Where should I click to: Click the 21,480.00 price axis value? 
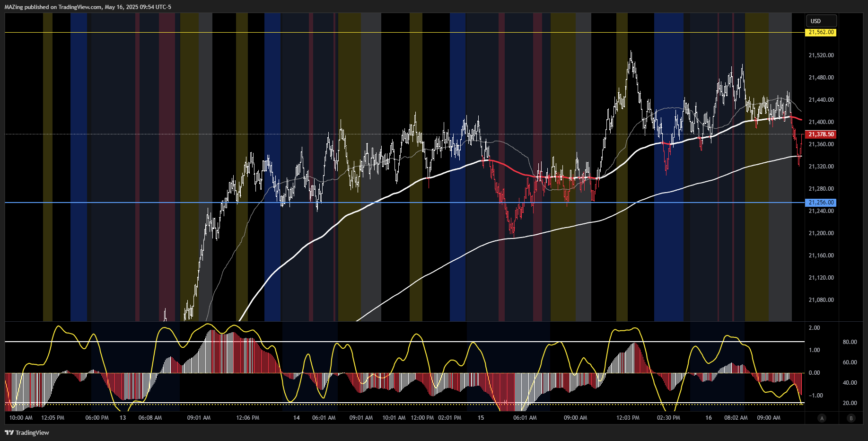coord(821,78)
